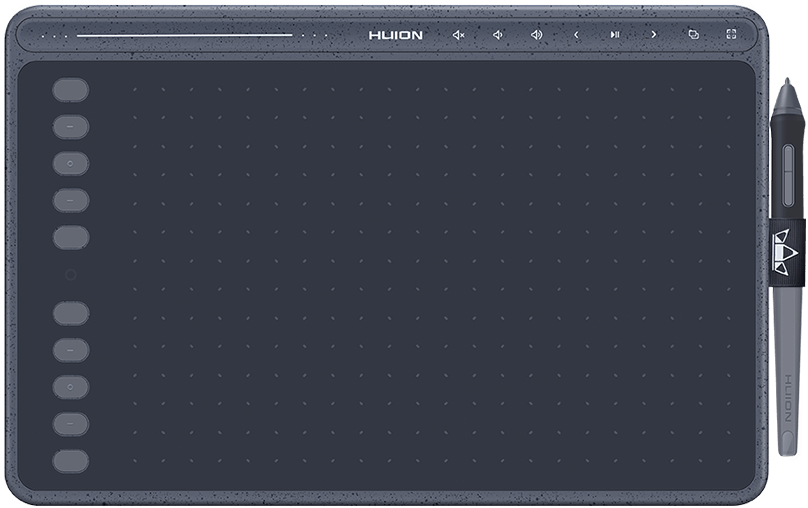The image size is (808, 508).
Task: Tap the volume down icon
Action: (497, 35)
